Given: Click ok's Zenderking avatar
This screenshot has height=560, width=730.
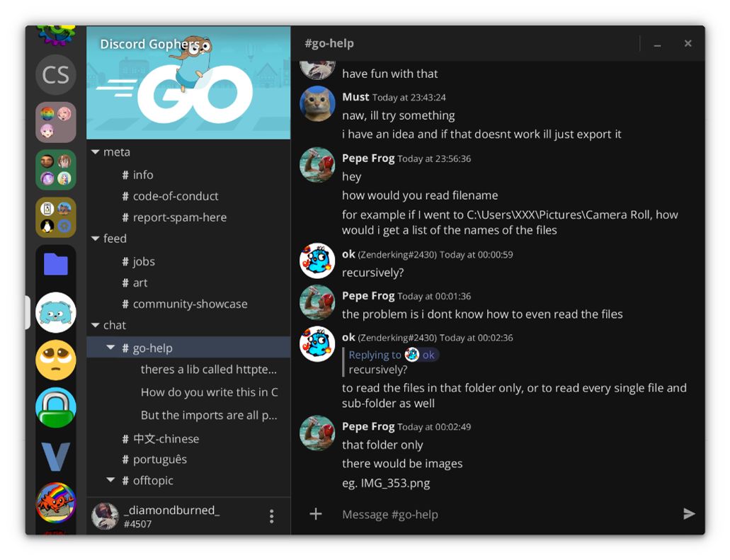Looking at the screenshot, I should [316, 261].
